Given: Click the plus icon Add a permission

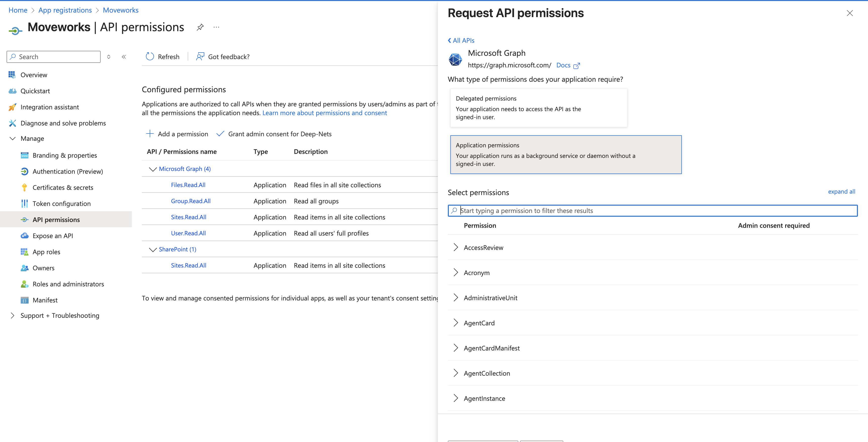Looking at the screenshot, I should (x=150, y=134).
